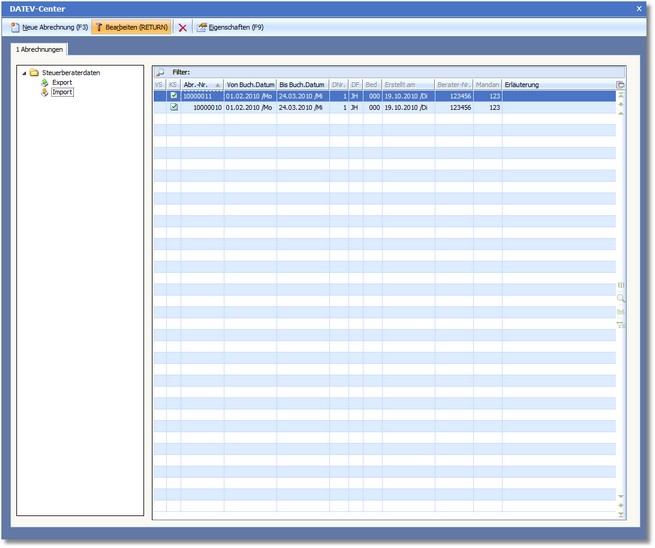This screenshot has width=655, height=548.
Task: Switch to the 1 Abrechnungen tab
Action: click(40, 49)
